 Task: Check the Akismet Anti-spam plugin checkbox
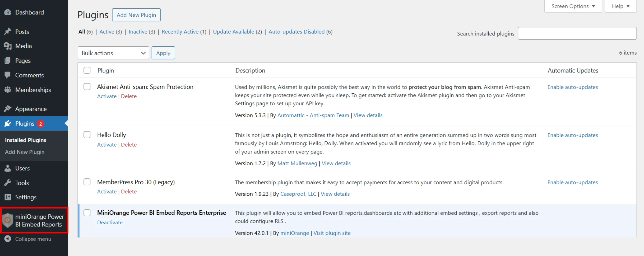87,87
